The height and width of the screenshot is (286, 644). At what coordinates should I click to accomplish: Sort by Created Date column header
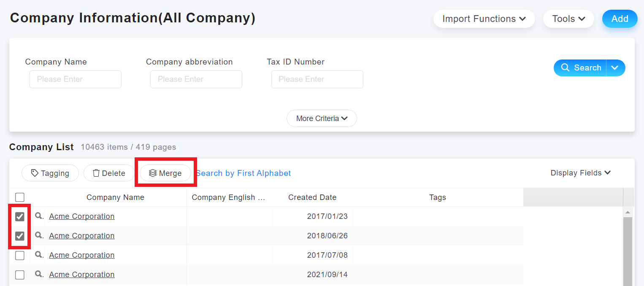tap(312, 197)
